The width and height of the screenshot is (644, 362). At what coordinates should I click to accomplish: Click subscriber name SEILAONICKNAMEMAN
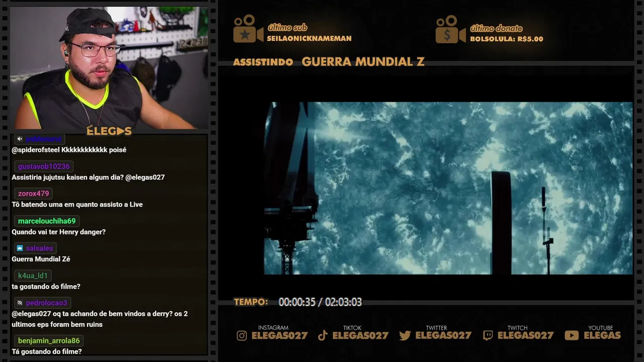pyautogui.click(x=309, y=39)
